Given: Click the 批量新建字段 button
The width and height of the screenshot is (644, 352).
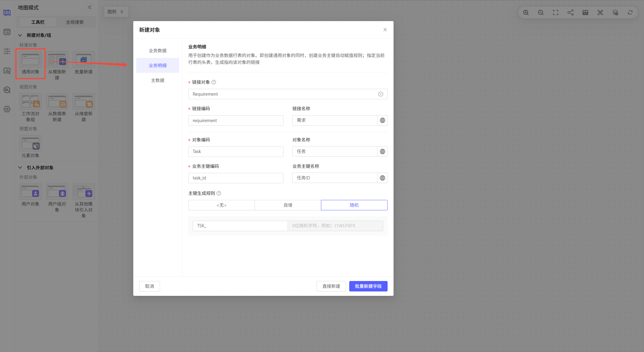Looking at the screenshot, I should point(368,286).
